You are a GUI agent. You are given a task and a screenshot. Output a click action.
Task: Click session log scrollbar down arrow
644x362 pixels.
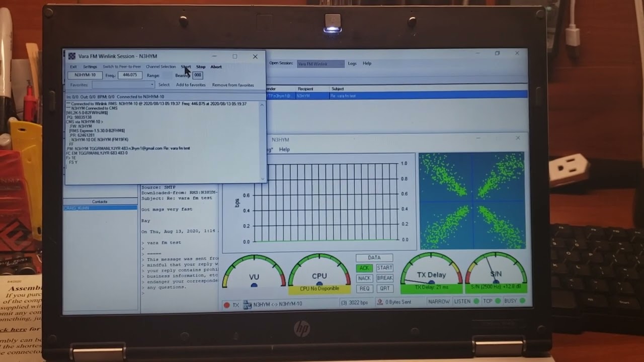point(262,178)
